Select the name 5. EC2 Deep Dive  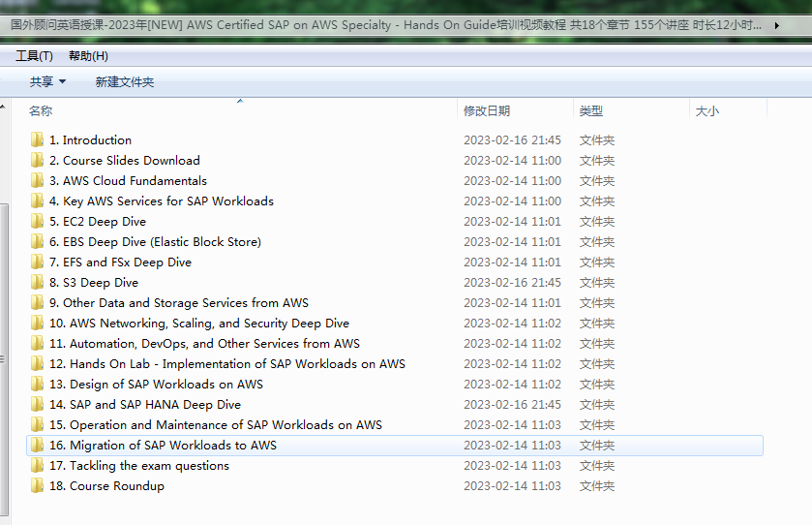click(x=98, y=221)
